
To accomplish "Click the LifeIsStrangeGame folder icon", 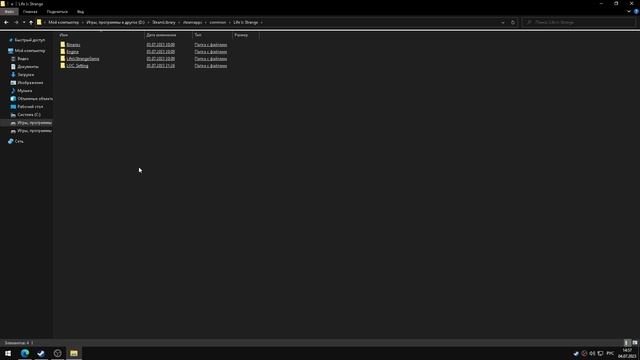I will tap(62, 58).
